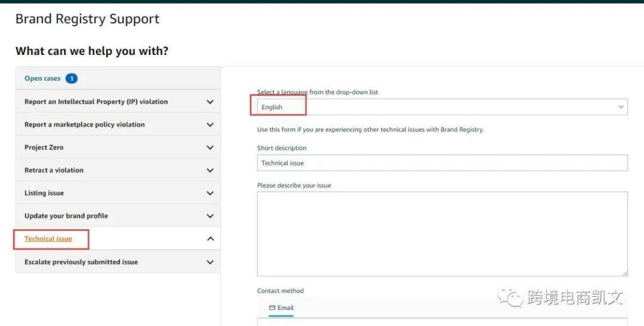Expand Report a marketplace policy violation chevron
The width and height of the screenshot is (644, 326).
tap(210, 125)
